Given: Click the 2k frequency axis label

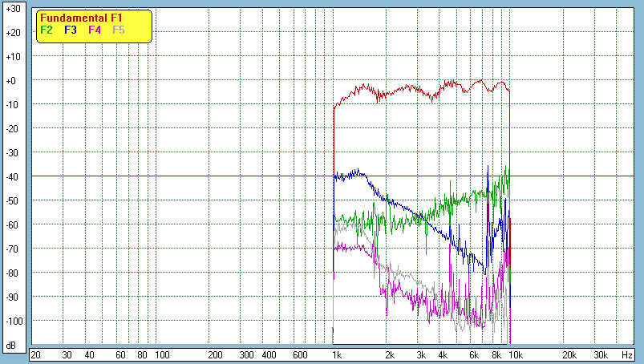Looking at the screenshot, I should [x=390, y=354].
